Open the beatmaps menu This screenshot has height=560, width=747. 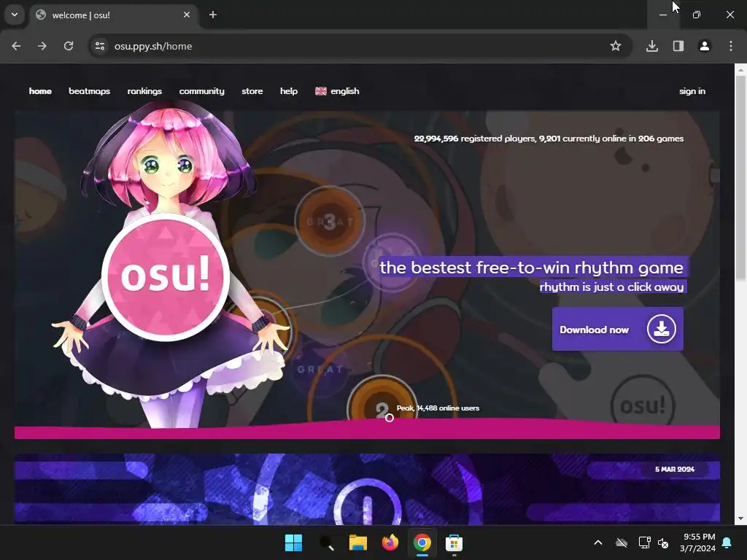[x=89, y=91]
